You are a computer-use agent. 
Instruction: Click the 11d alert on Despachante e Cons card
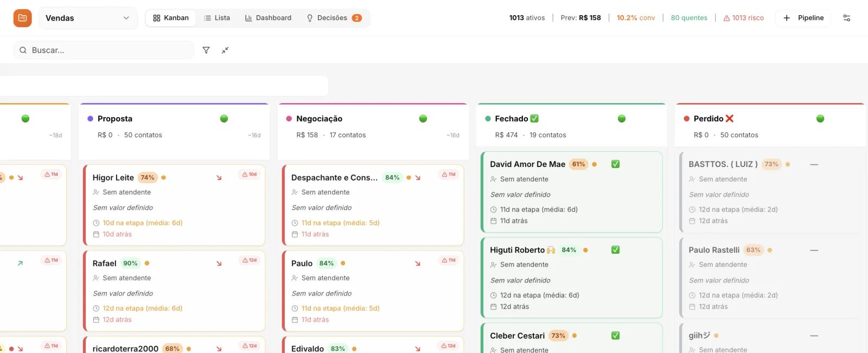click(x=448, y=175)
